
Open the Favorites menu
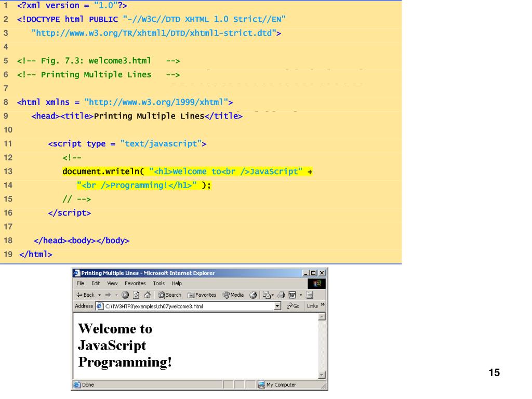135,283
